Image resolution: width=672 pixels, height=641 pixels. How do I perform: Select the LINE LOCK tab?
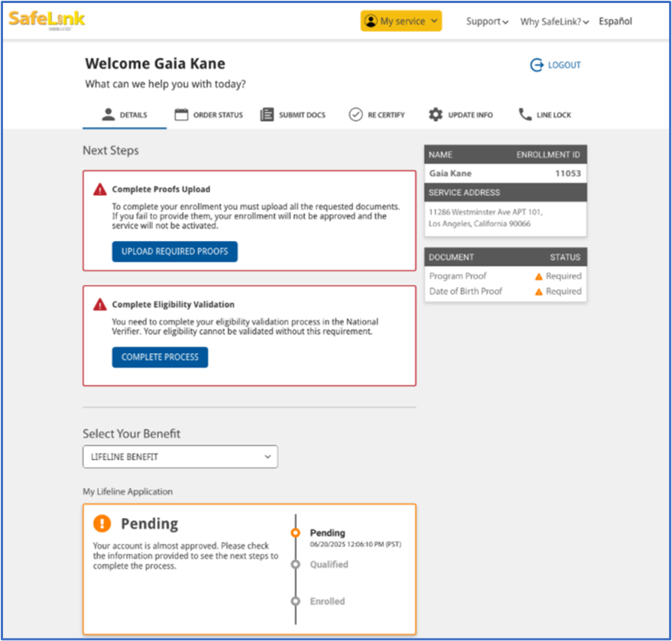(545, 115)
